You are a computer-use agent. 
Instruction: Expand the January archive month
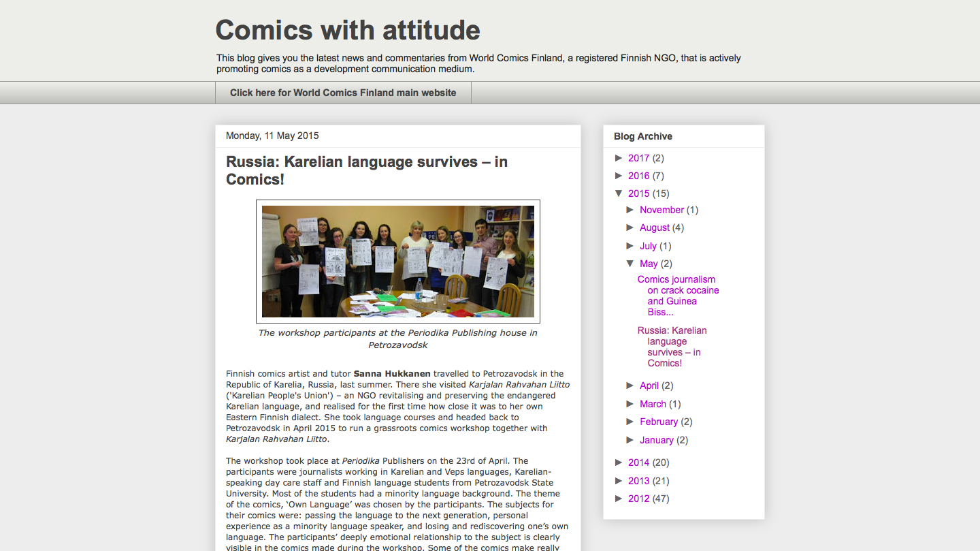click(x=631, y=440)
